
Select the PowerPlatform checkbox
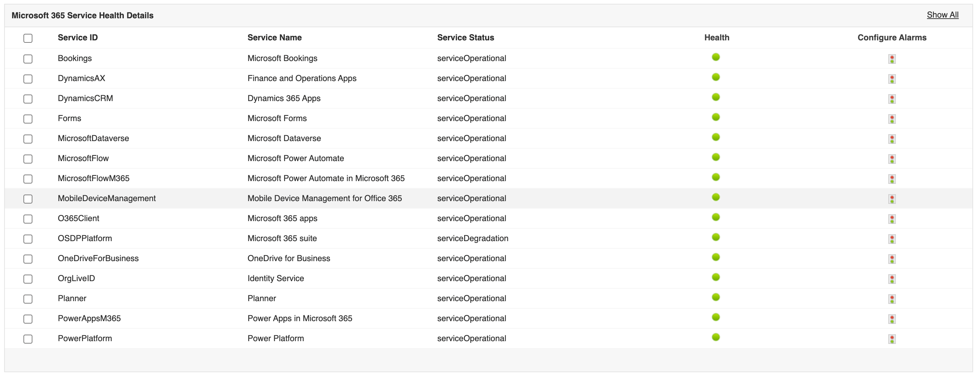pos(28,339)
